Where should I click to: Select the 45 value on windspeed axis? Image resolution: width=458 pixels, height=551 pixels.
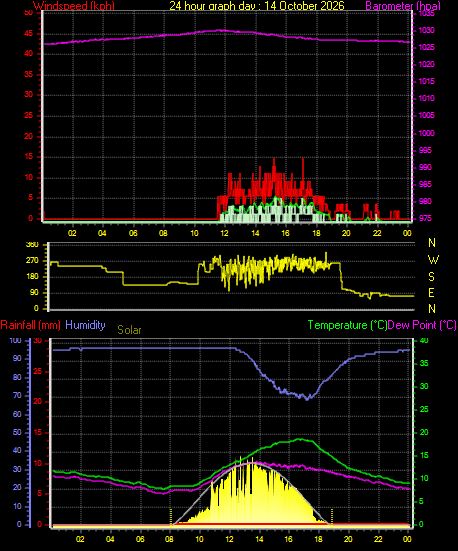(28, 34)
